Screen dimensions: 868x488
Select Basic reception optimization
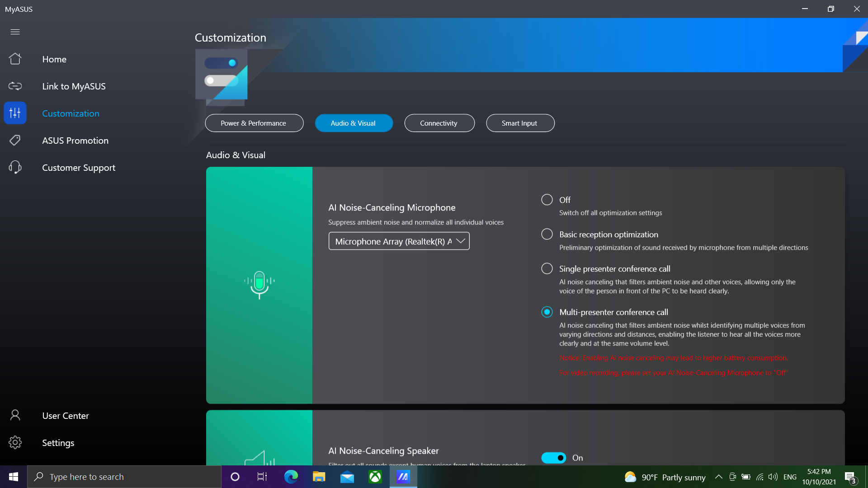pyautogui.click(x=547, y=234)
